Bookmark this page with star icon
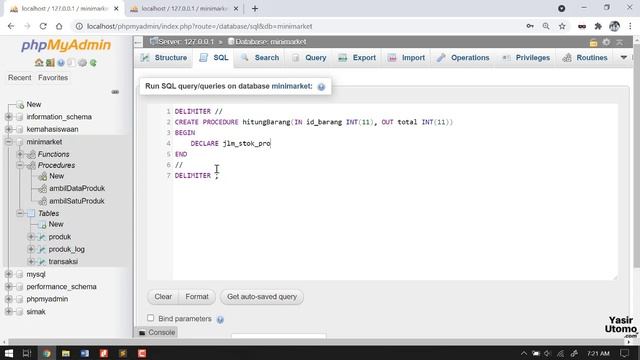This screenshot has width=640, height=360. [562, 26]
